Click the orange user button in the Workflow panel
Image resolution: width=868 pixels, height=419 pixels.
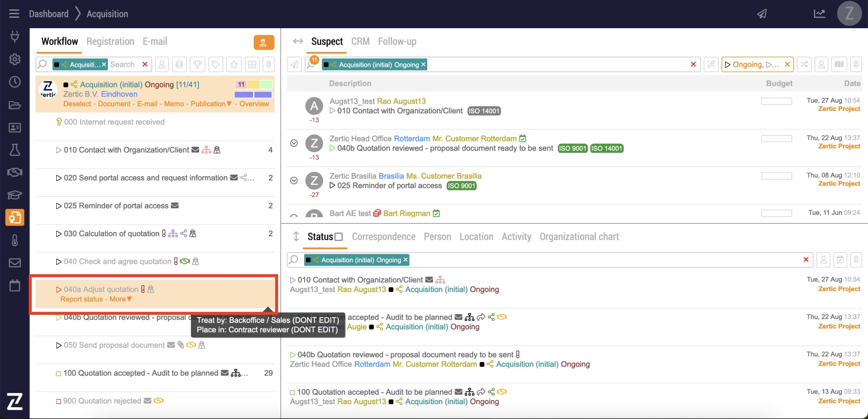pyautogui.click(x=263, y=42)
